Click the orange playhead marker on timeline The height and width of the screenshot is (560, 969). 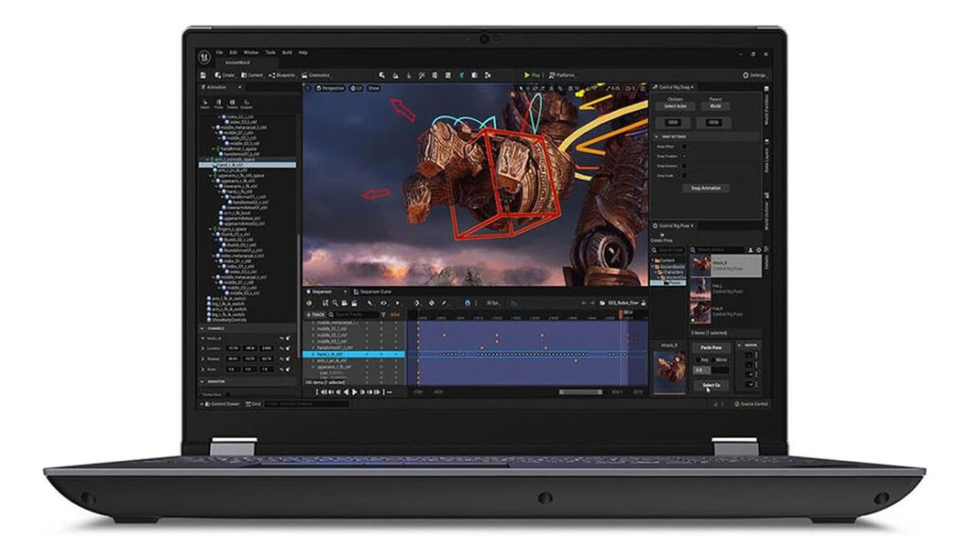[621, 314]
